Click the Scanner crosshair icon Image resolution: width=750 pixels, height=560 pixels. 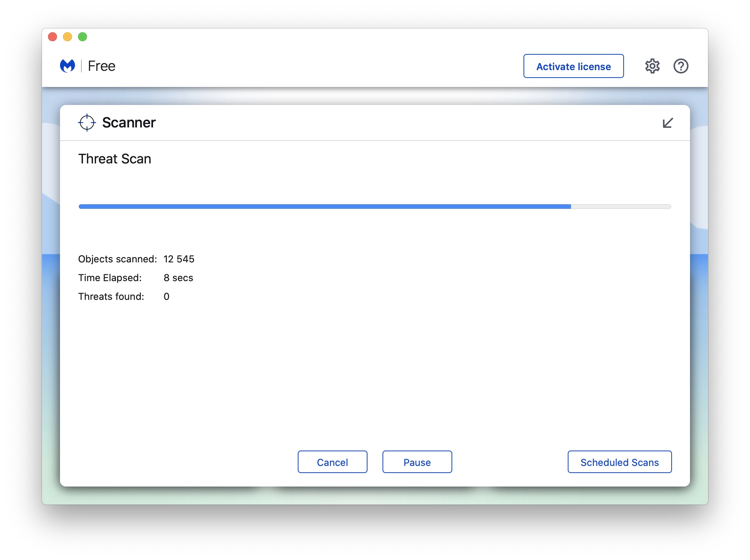click(x=87, y=123)
